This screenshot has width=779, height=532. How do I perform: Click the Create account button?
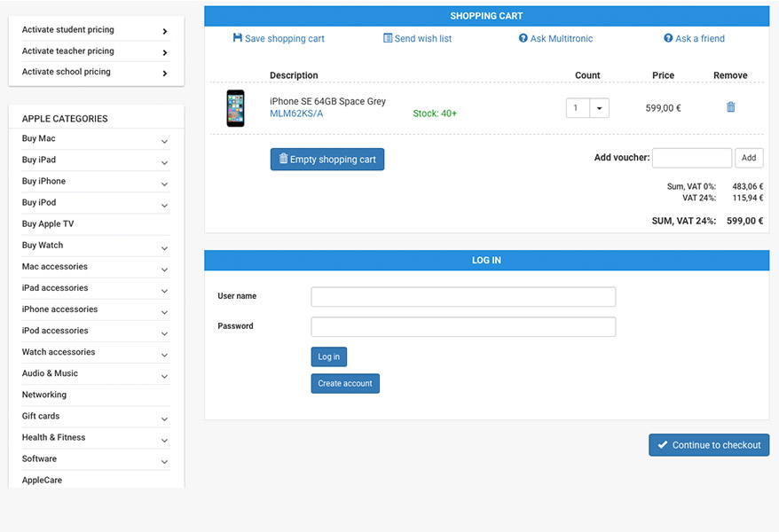pyautogui.click(x=345, y=384)
